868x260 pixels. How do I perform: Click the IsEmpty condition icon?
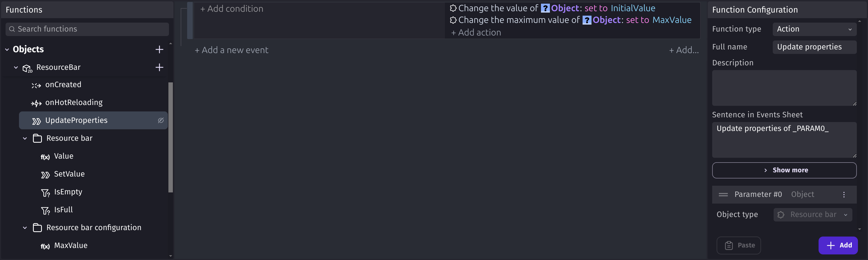click(45, 192)
